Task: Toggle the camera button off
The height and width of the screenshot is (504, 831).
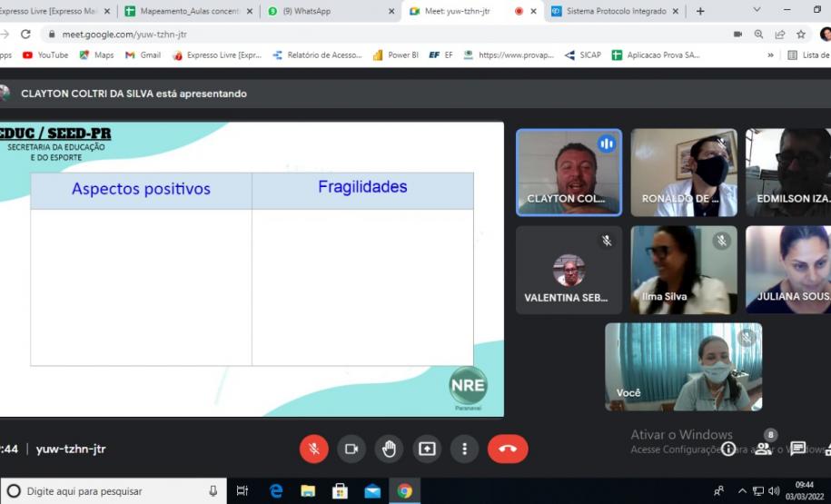Action: point(351,449)
